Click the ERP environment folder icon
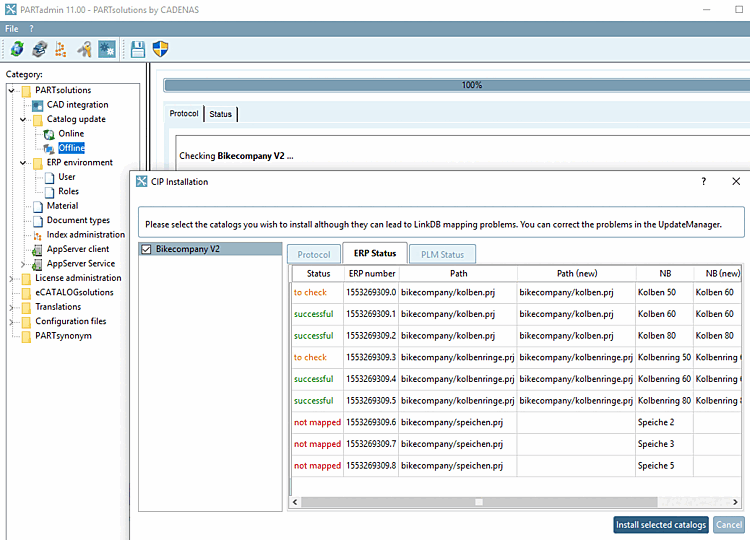The height and width of the screenshot is (540, 750). pos(38,163)
